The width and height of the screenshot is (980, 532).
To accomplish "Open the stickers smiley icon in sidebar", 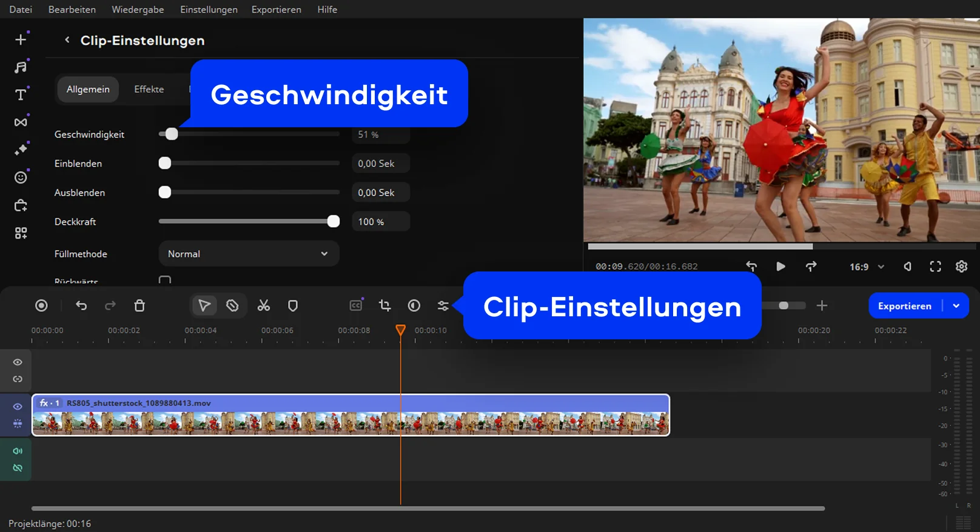I will [21, 178].
